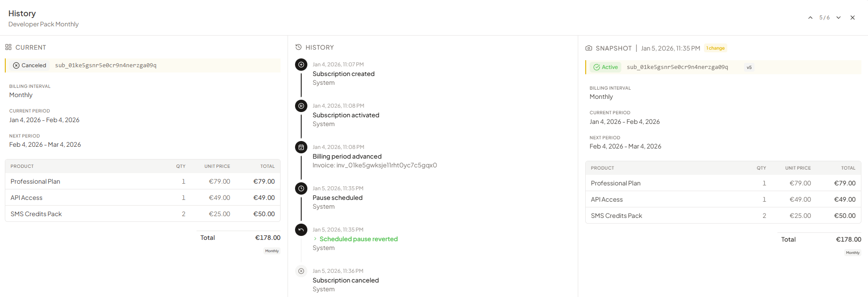Click the Canceled status badge
The image size is (868, 297).
(x=29, y=65)
